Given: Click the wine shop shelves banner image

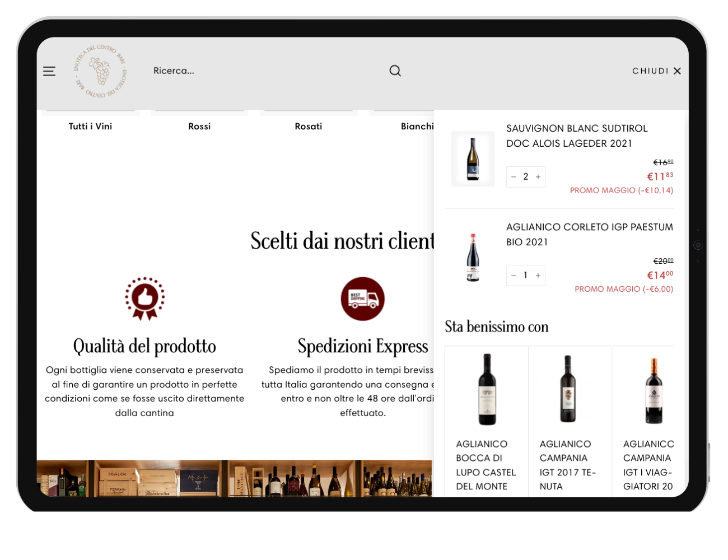Looking at the screenshot, I should [235, 478].
